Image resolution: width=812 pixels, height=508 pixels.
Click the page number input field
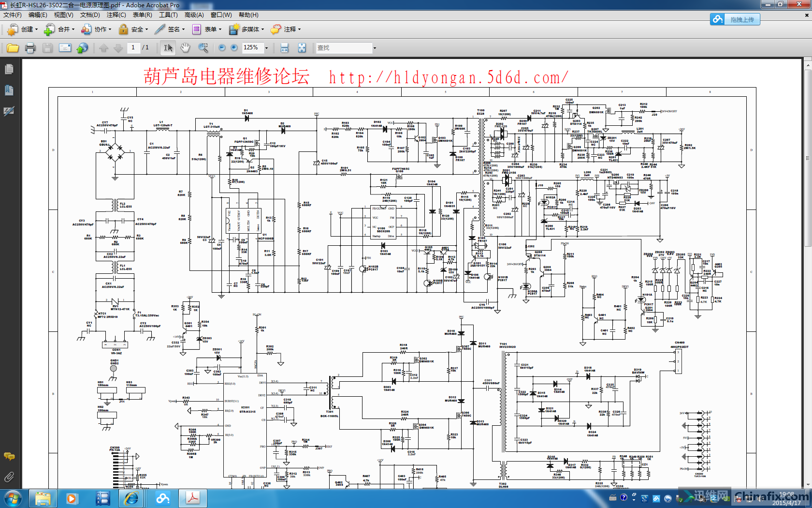coord(133,47)
